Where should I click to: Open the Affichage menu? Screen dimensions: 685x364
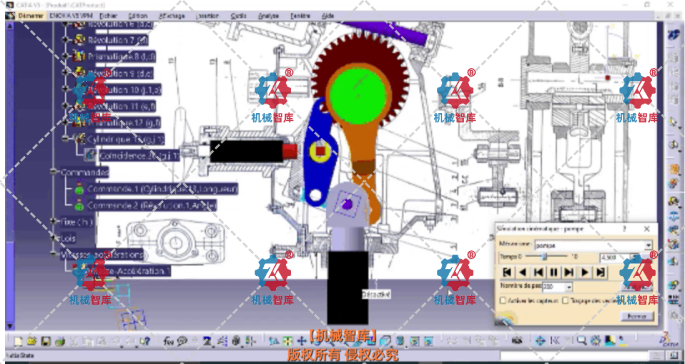click(171, 16)
